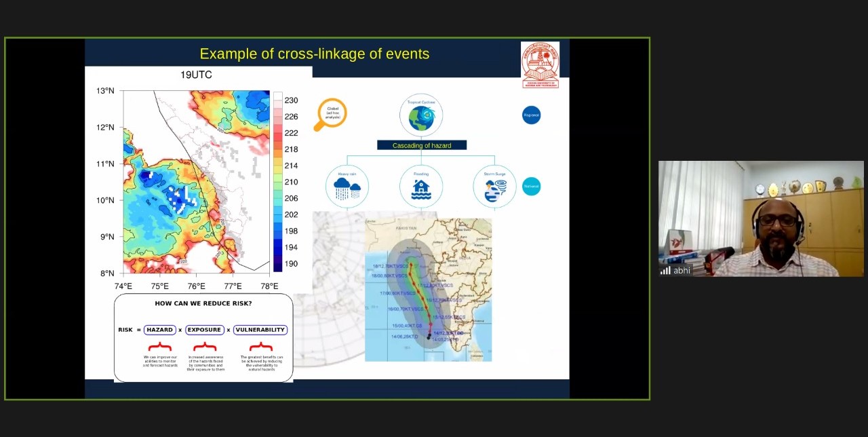Click the slide title about cross-linkage
The height and width of the screenshot is (437, 868).
[x=314, y=54]
